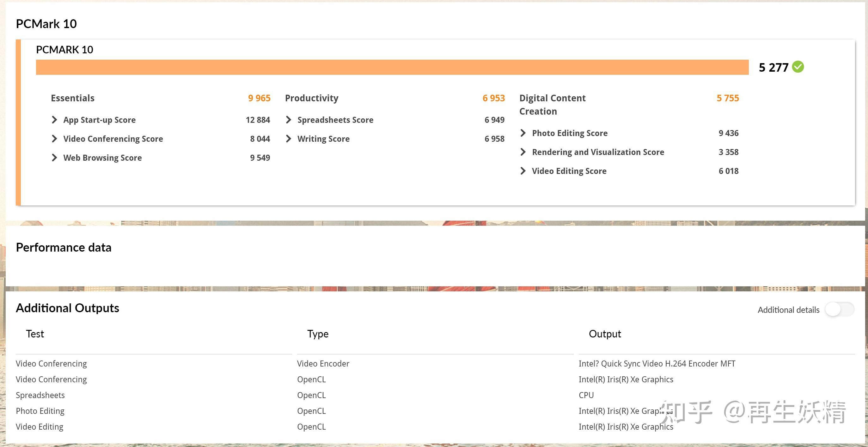Open Spreadsheets Score breakdown chevron
This screenshot has width=868, height=447.
pos(288,120)
